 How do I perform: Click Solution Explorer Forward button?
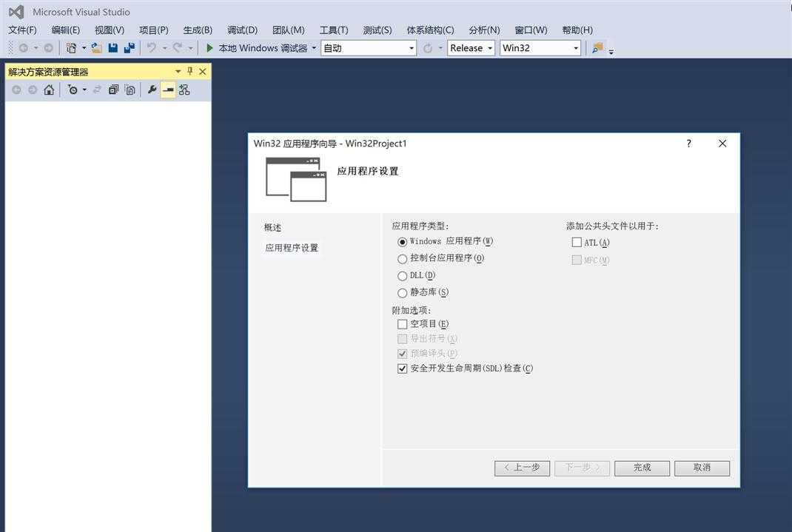pos(33,90)
